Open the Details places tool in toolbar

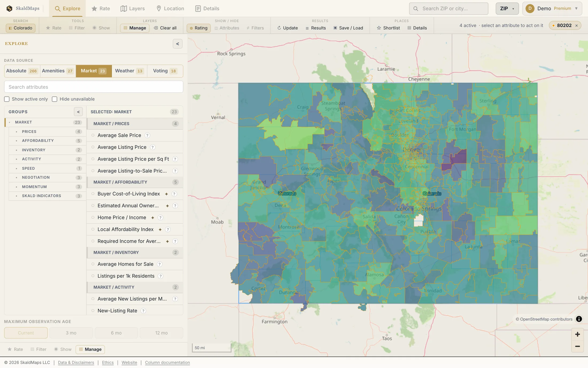point(417,28)
